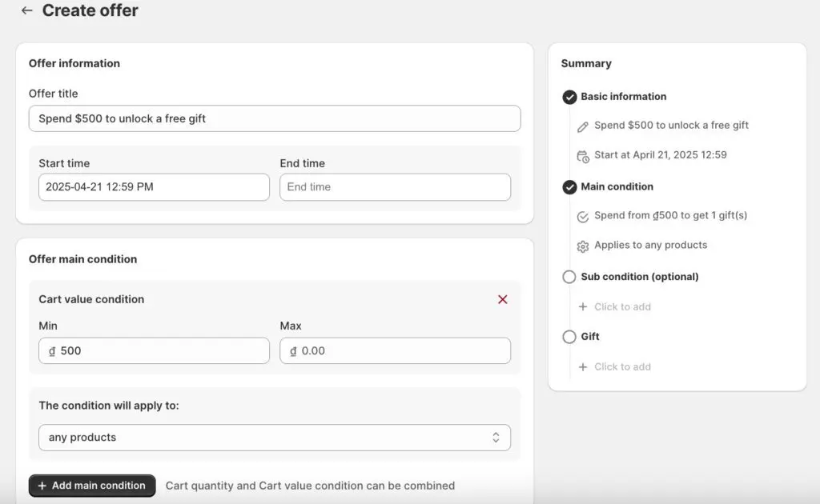Select the Sub condition (optional) circle
Viewport: 820px width, 504px height.
[569, 277]
